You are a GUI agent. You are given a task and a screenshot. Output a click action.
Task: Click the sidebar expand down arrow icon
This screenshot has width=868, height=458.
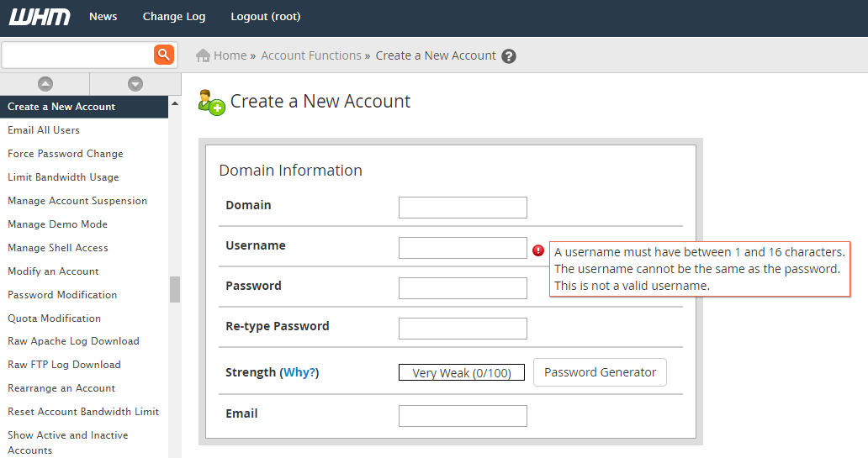pos(135,84)
